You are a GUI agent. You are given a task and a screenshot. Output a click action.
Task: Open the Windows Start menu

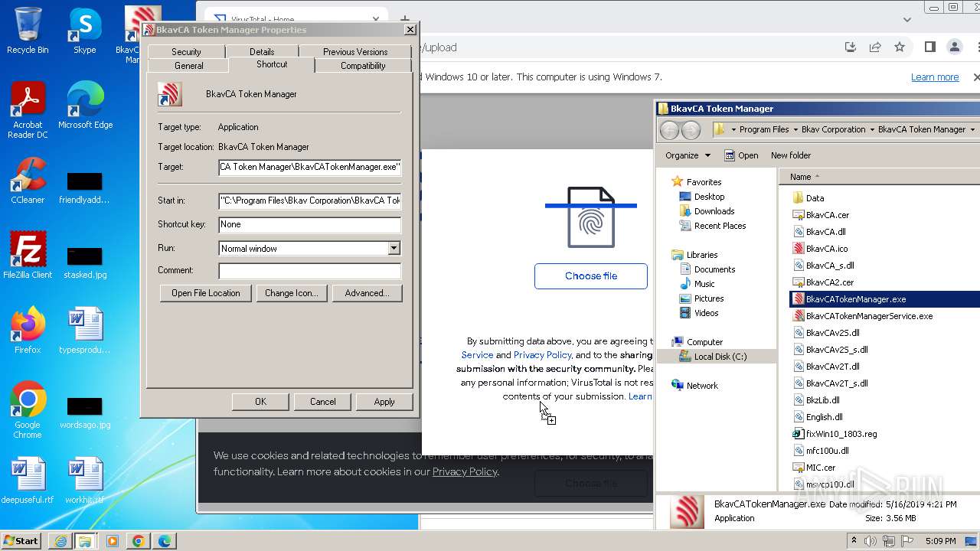pos(21,541)
